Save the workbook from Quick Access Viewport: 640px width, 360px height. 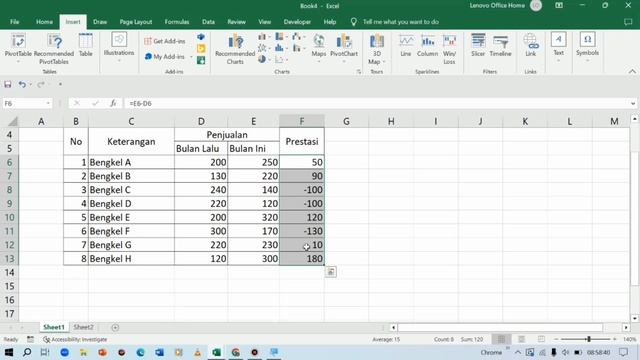tap(8, 84)
